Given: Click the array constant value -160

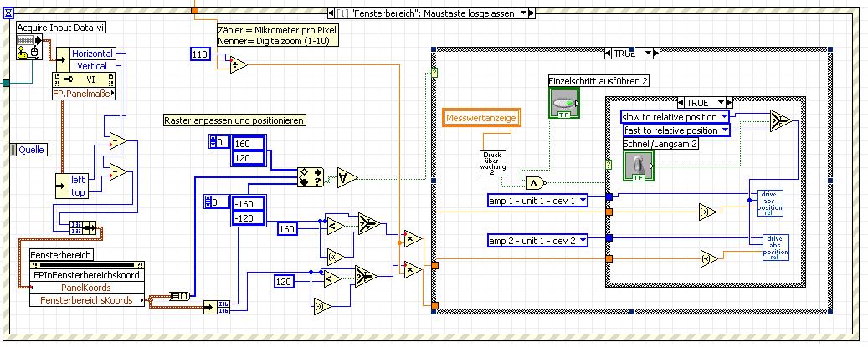Looking at the screenshot, I should (x=249, y=204).
